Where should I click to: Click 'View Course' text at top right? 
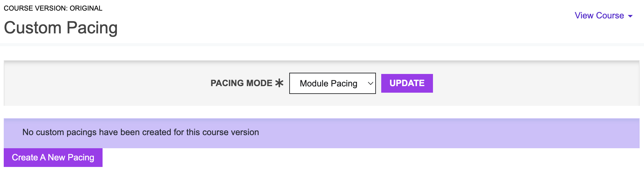click(599, 16)
